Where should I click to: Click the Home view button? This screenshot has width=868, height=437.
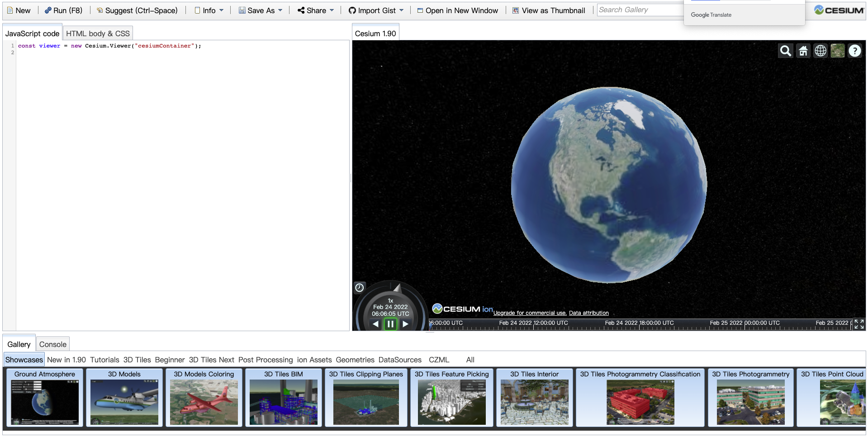click(x=803, y=51)
